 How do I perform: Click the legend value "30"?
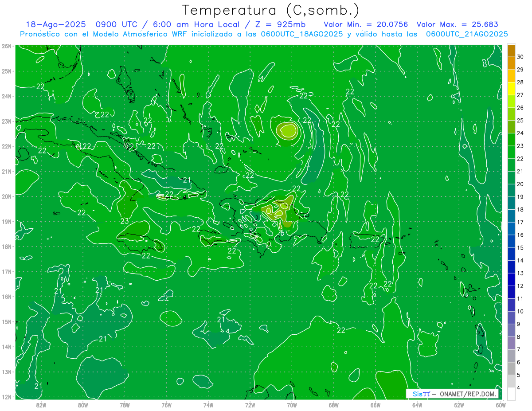point(520,57)
